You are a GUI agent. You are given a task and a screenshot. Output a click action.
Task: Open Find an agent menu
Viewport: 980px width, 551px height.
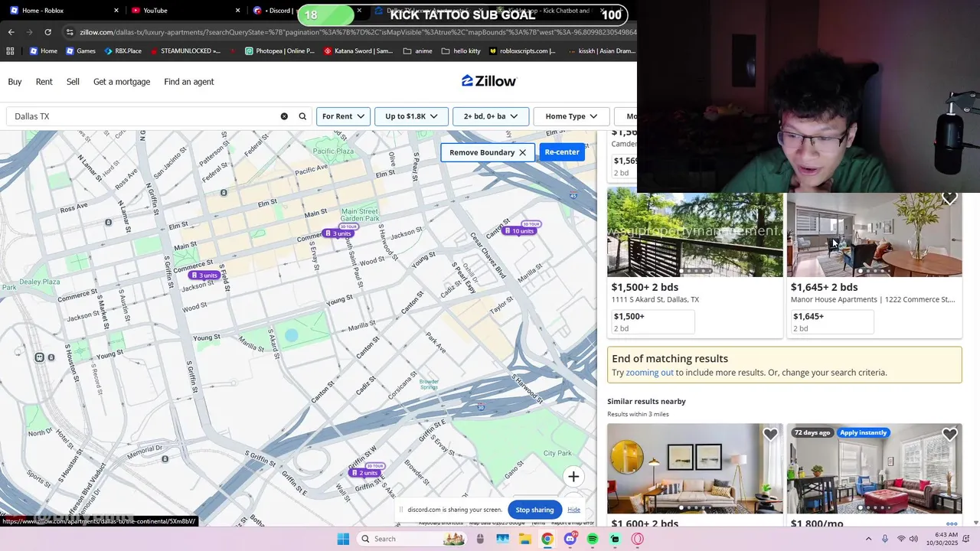click(189, 82)
